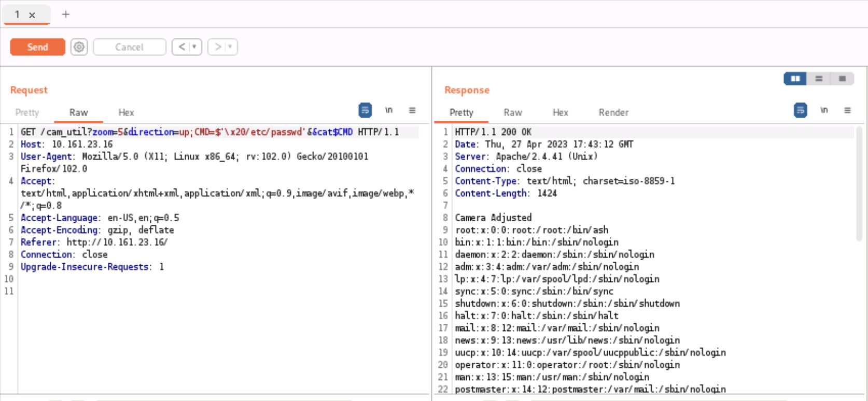Screen dimensions: 868x401
Task: Switch Response view to Raw tab
Action: (x=513, y=112)
